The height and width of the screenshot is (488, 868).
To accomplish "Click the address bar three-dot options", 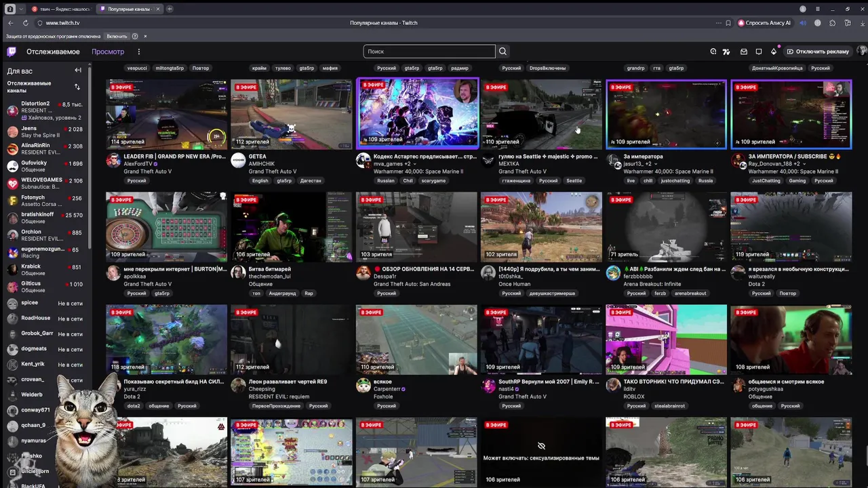I will point(719,23).
